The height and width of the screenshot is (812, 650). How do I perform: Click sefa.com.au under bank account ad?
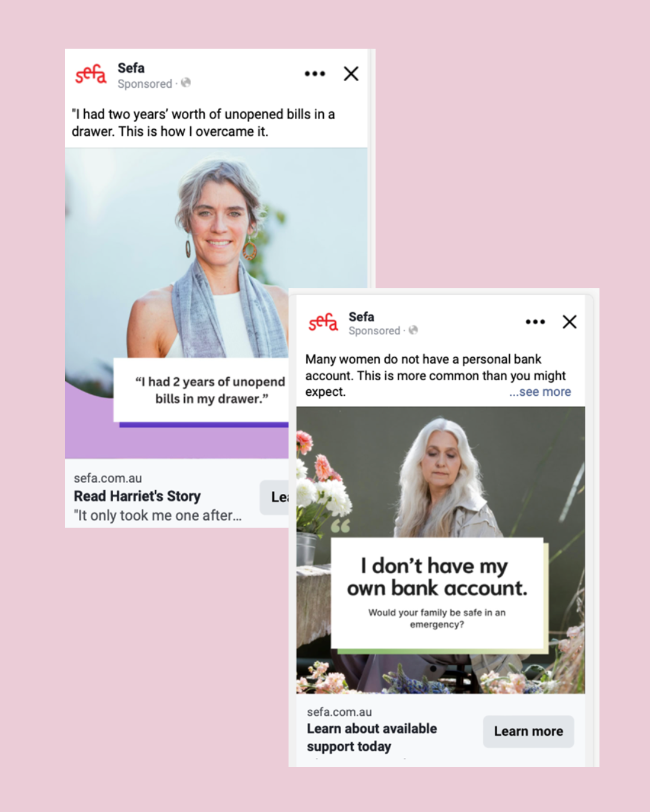pyautogui.click(x=339, y=712)
